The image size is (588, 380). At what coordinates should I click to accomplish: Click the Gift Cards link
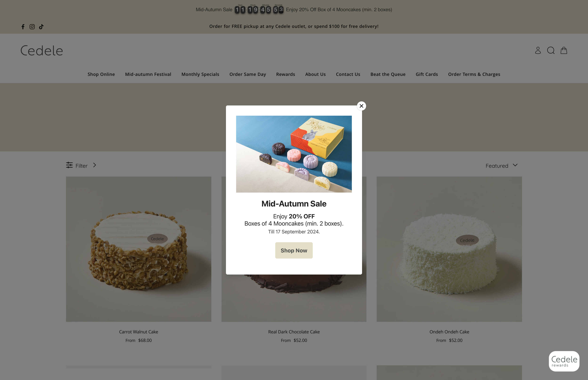(427, 74)
